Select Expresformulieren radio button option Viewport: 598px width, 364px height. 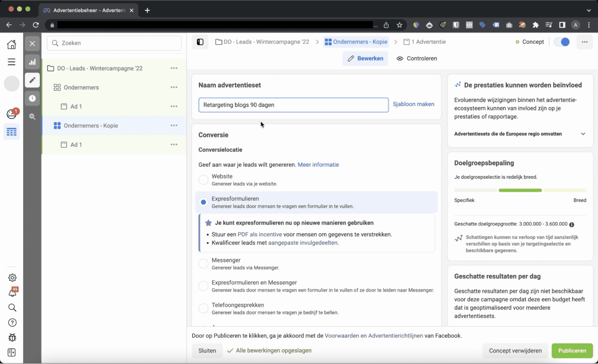[x=203, y=201]
